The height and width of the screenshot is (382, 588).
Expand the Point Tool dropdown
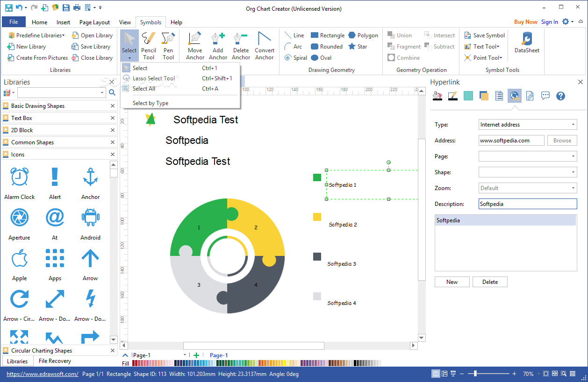pyautogui.click(x=483, y=58)
